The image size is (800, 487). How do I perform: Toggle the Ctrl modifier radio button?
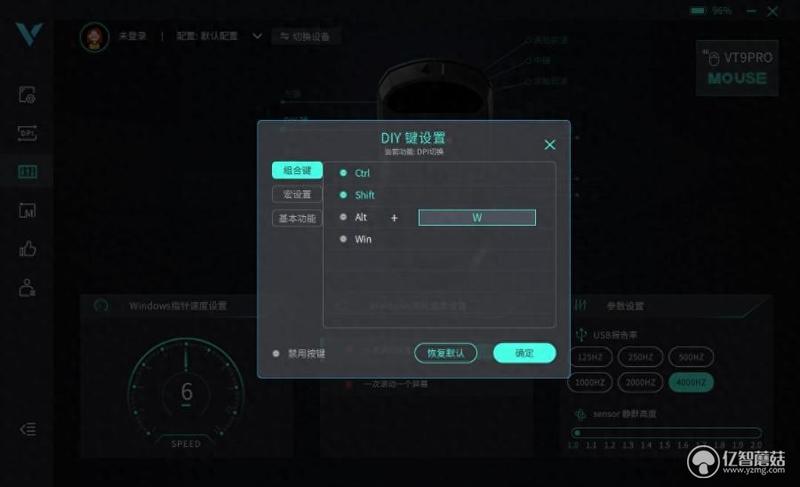point(343,173)
